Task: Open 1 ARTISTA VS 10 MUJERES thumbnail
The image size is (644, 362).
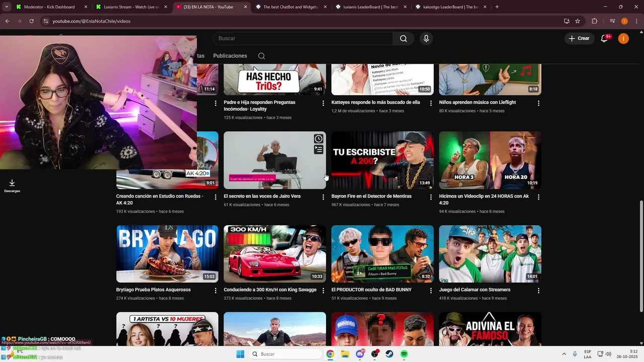Action: tap(167, 329)
